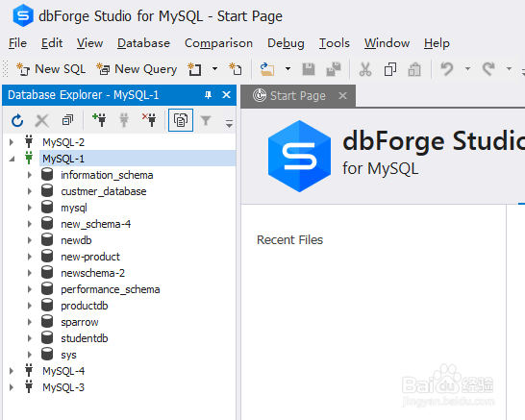Open the Window menu
This screenshot has width=525, height=420.
click(387, 43)
